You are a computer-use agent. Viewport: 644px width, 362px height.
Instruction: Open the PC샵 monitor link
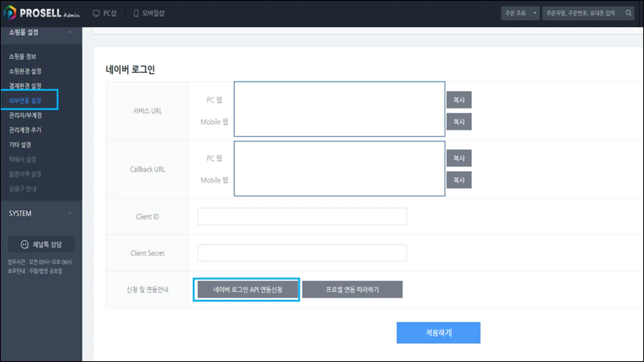coord(105,13)
